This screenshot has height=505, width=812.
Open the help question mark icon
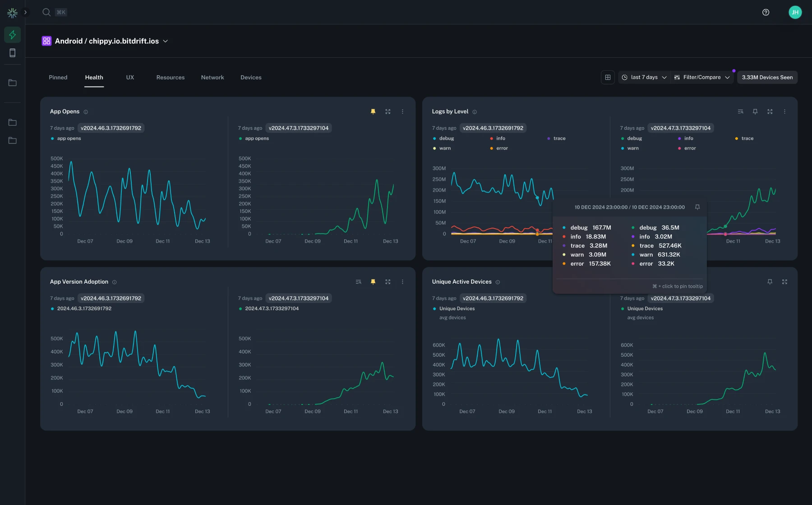coord(766,12)
